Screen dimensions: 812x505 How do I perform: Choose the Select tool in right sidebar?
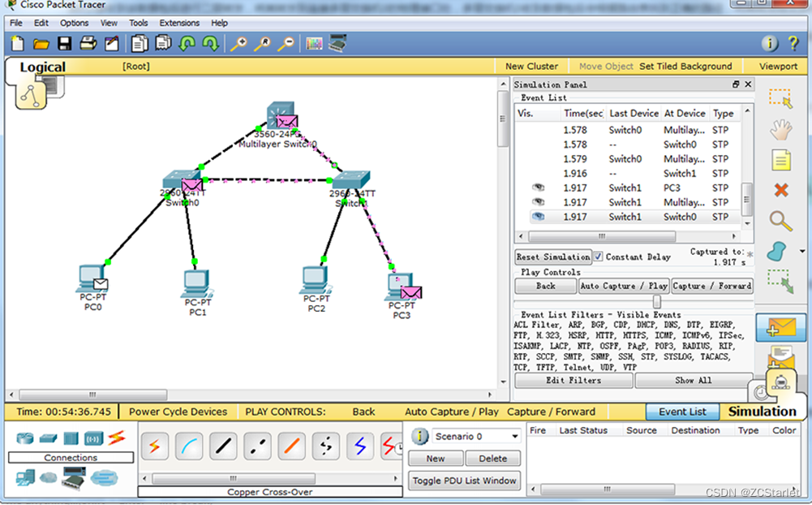[x=780, y=98]
